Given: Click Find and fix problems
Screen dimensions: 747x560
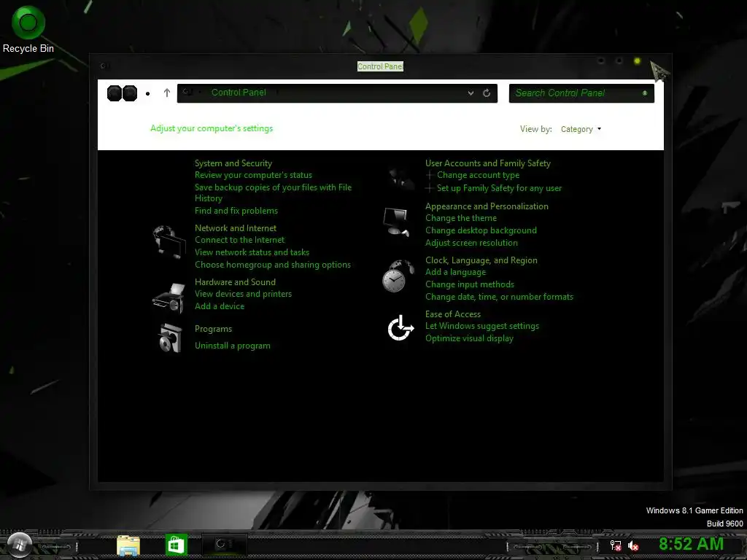Looking at the screenshot, I should [x=236, y=211].
